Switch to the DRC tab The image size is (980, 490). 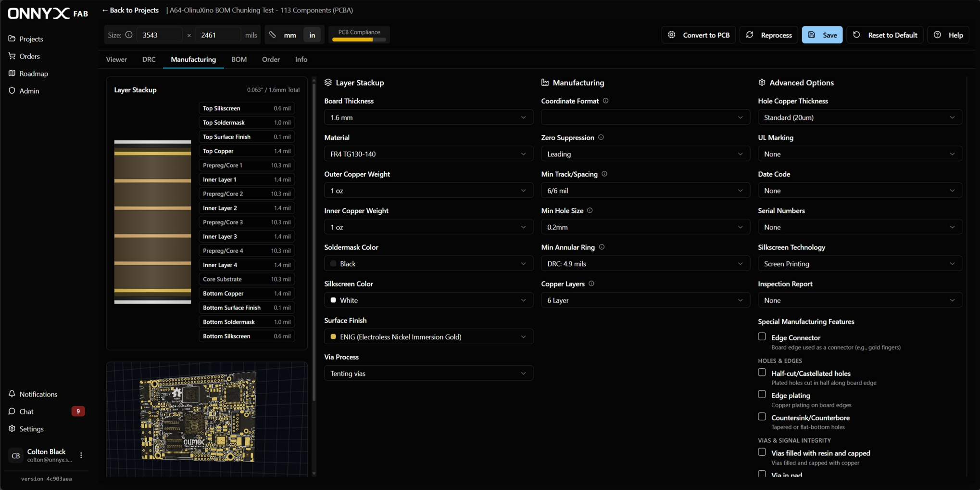(149, 59)
